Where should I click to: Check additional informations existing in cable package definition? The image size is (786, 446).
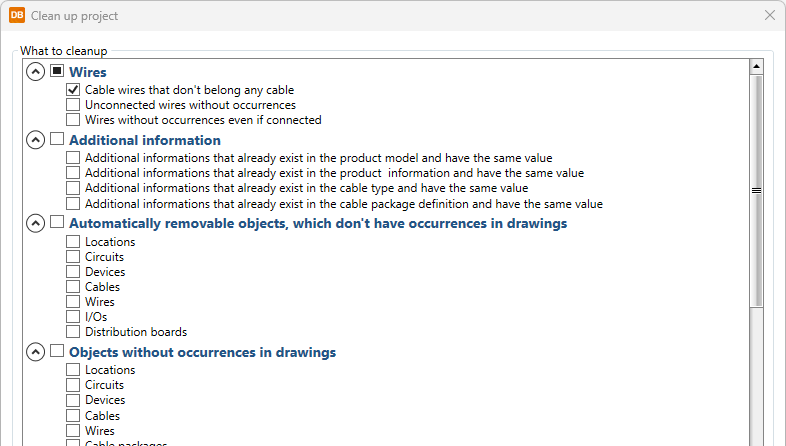73,203
